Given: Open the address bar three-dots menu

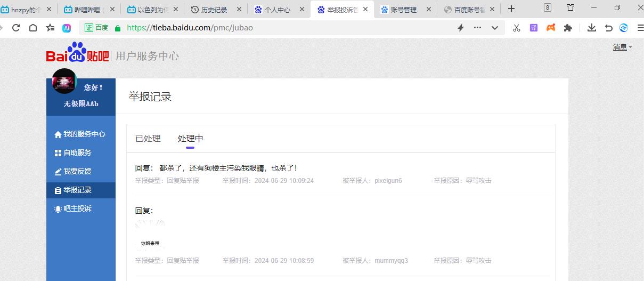Looking at the screenshot, I should (x=477, y=28).
